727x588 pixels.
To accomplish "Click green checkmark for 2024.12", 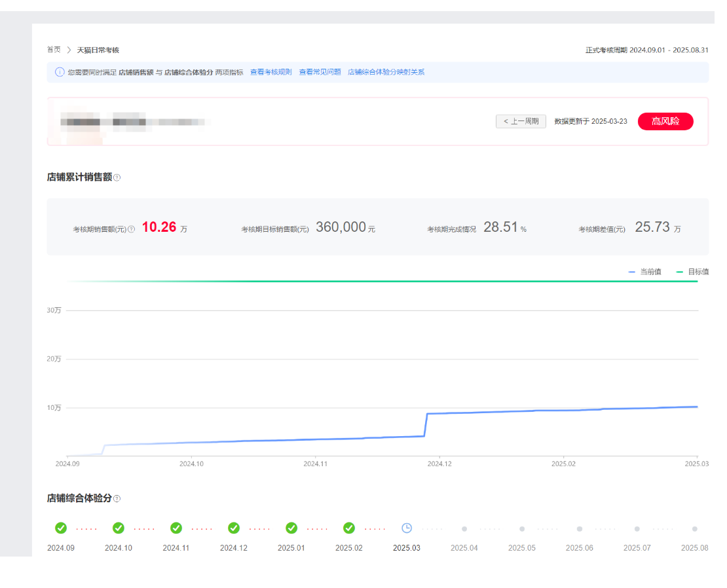I will (x=234, y=528).
